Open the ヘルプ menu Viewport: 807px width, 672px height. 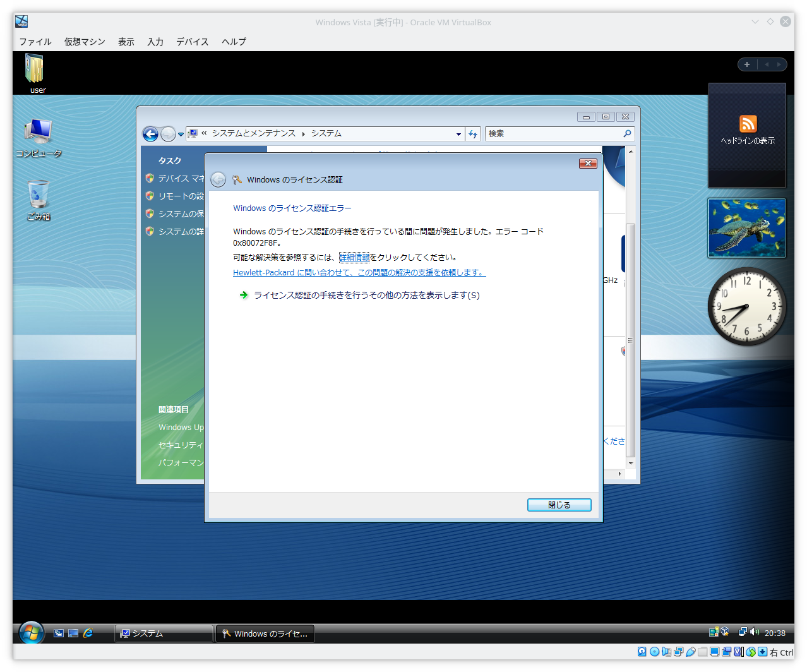click(234, 42)
